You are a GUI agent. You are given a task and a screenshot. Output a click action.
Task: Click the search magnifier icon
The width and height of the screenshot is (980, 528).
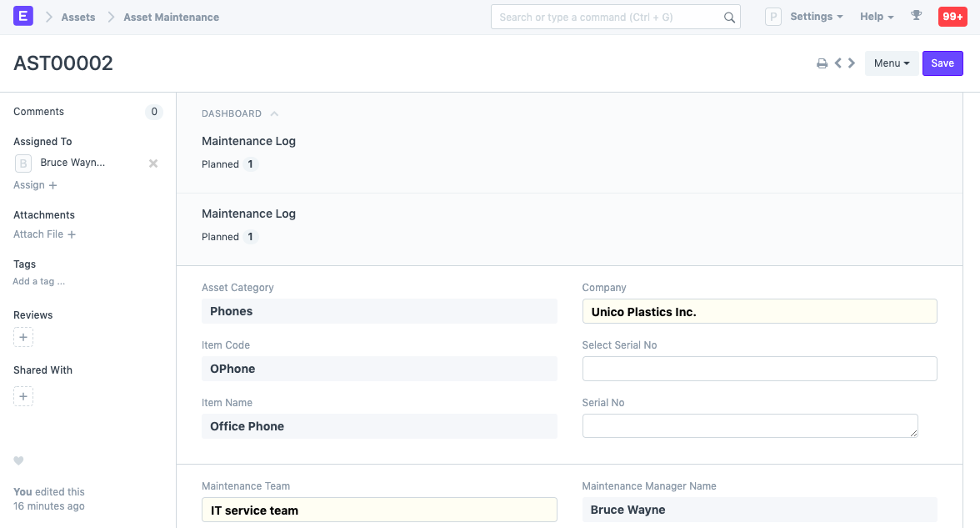[x=729, y=18]
